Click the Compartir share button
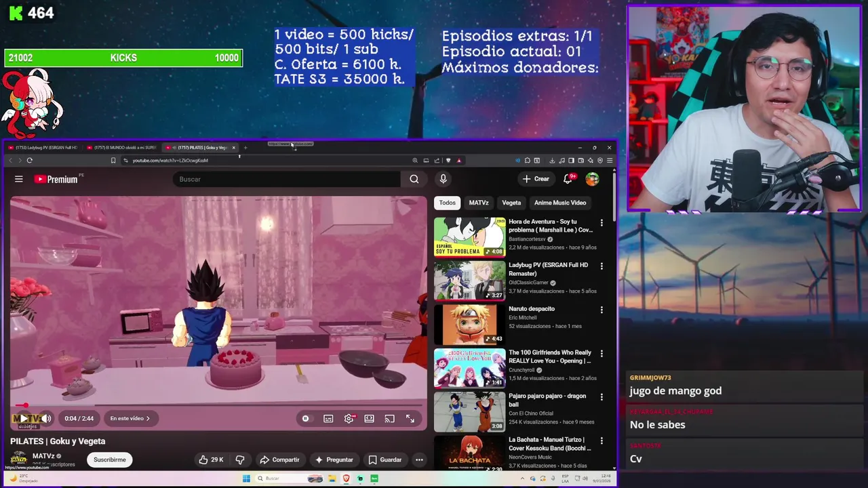868x488 pixels. coord(279,460)
